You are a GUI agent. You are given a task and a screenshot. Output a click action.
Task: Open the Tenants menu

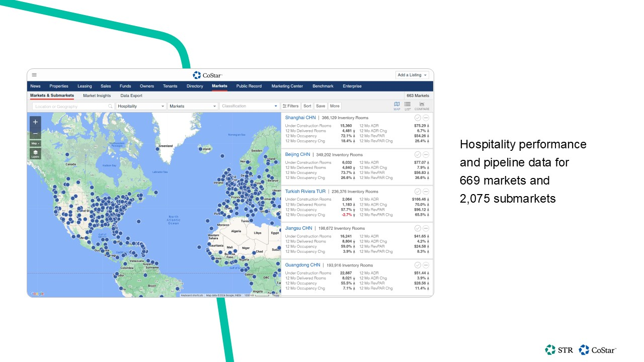[170, 86]
